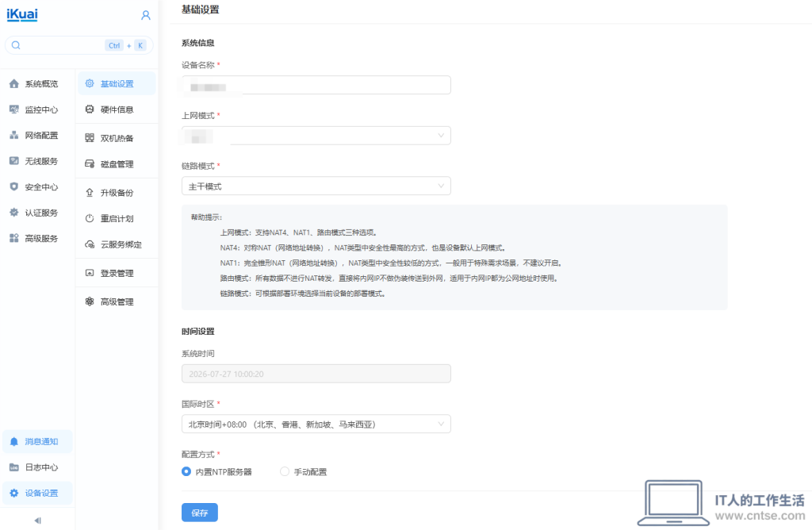Open the 上网模式 dropdown

316,136
